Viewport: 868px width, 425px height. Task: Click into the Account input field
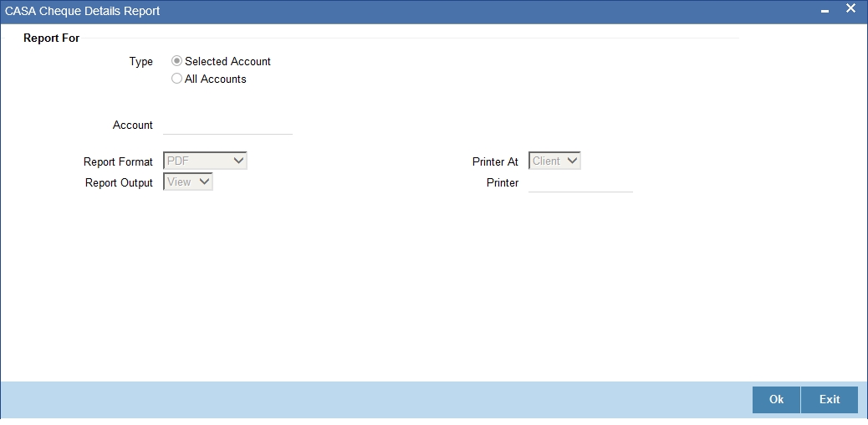tap(227, 125)
